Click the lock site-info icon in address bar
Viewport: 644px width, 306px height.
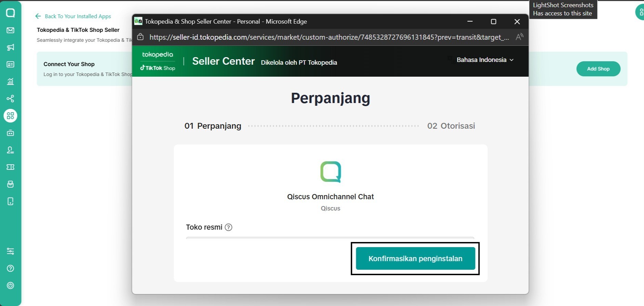click(140, 37)
